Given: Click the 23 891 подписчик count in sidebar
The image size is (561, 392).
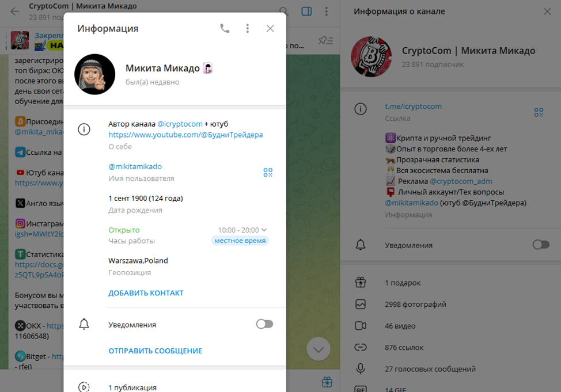Looking at the screenshot, I should pyautogui.click(x=433, y=64).
